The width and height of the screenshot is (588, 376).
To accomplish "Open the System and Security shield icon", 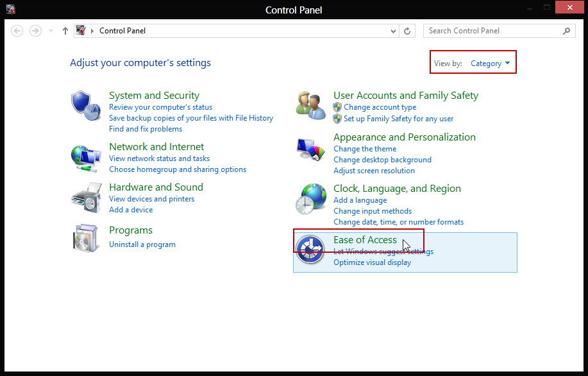I will [86, 105].
